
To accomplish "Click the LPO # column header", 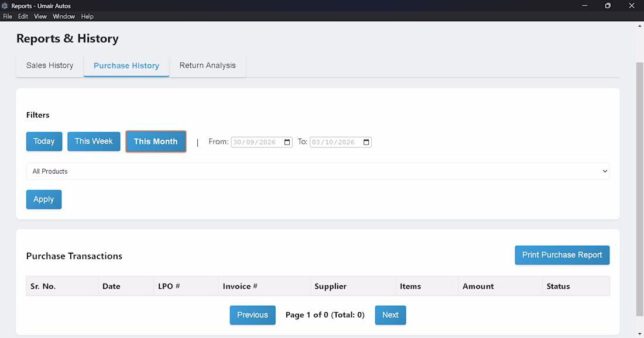I will pos(186,287).
